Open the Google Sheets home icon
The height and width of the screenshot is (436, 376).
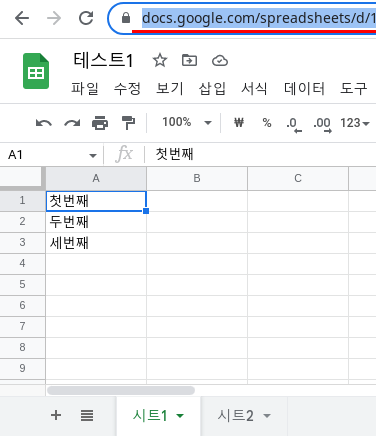click(36, 71)
